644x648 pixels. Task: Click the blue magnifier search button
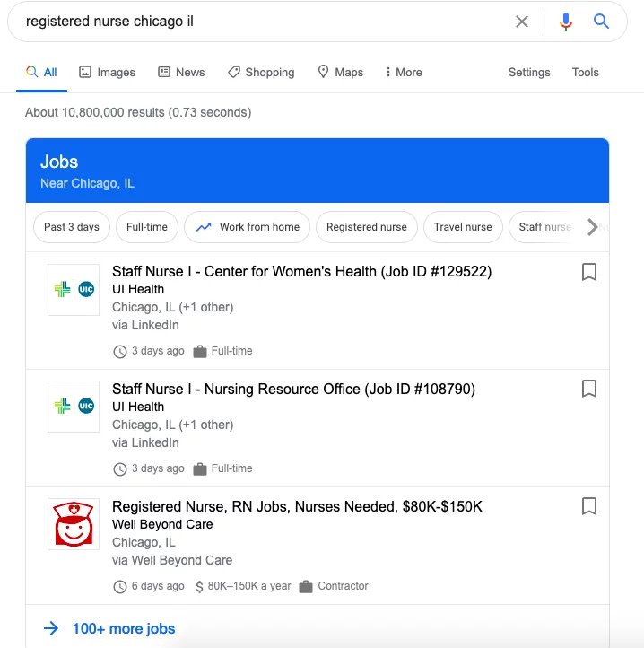pyautogui.click(x=601, y=21)
